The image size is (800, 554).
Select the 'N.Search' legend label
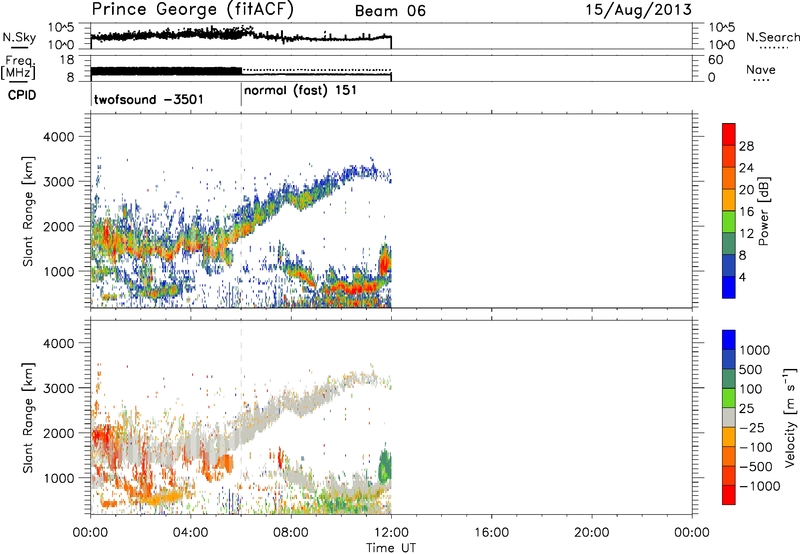(773, 37)
